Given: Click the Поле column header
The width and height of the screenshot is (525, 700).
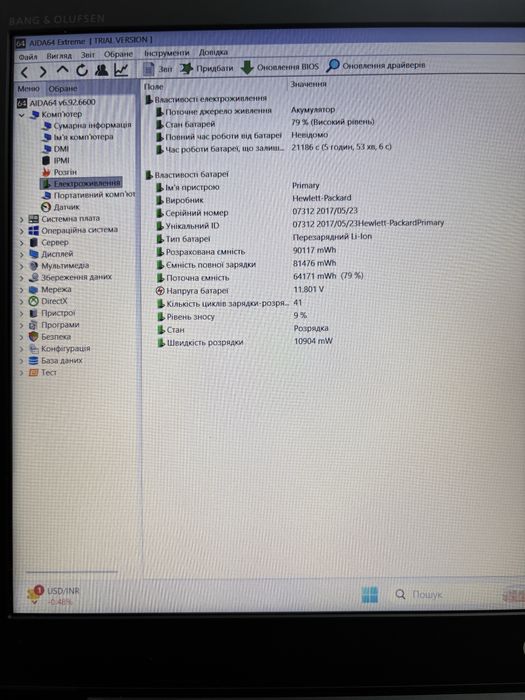Looking at the screenshot, I should 154,87.
